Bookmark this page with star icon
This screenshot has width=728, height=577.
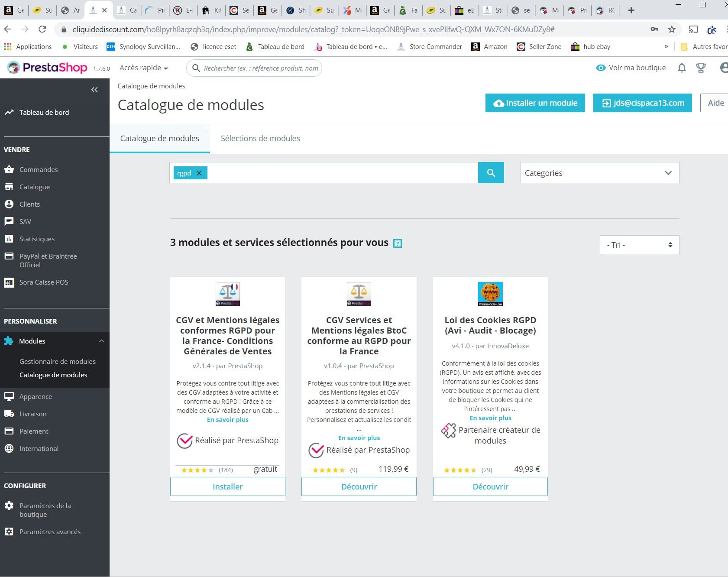tap(672, 29)
